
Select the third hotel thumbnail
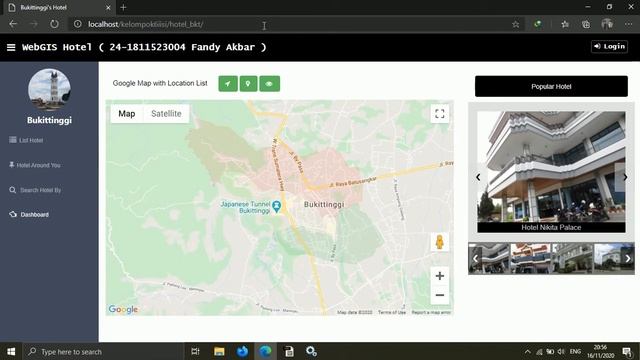[572, 258]
